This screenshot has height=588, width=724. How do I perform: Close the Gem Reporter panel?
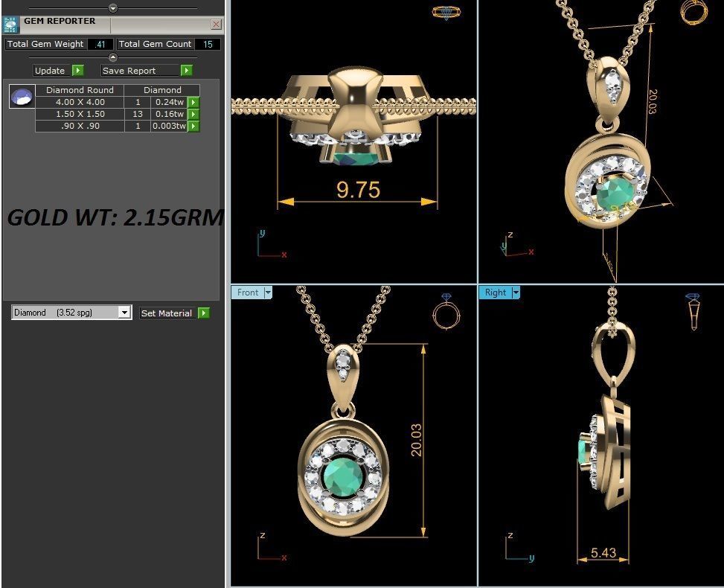216,24
